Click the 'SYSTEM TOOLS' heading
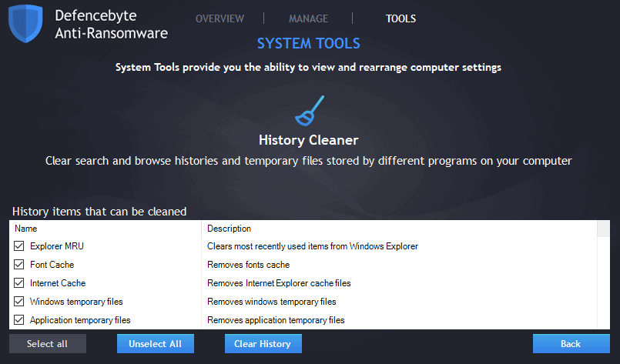The width and height of the screenshot is (620, 364). click(309, 43)
